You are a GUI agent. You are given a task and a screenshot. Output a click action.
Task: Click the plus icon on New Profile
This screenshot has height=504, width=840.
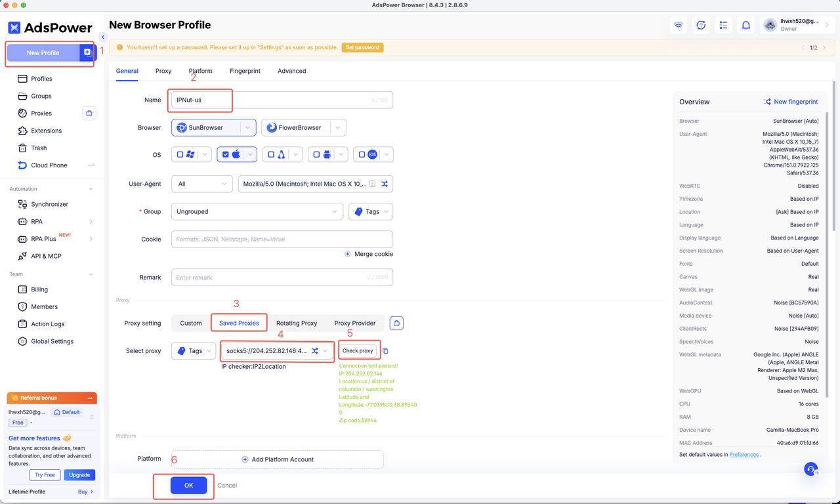pyautogui.click(x=87, y=52)
